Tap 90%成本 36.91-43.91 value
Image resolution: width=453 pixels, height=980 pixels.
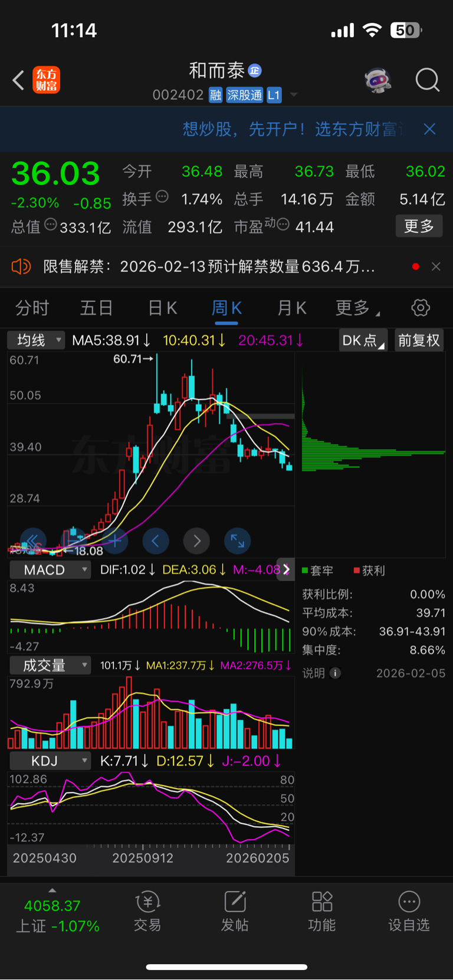point(412,631)
